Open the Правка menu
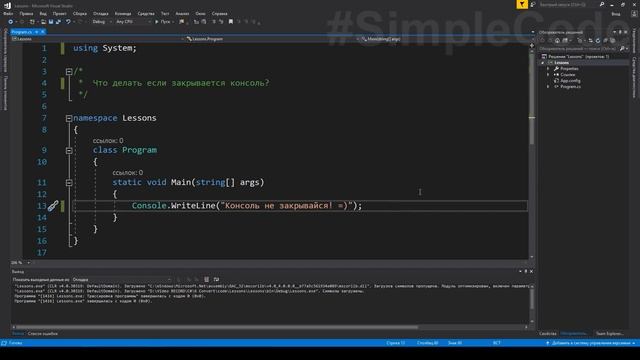640x360 pixels. pyautogui.click(x=26, y=13)
